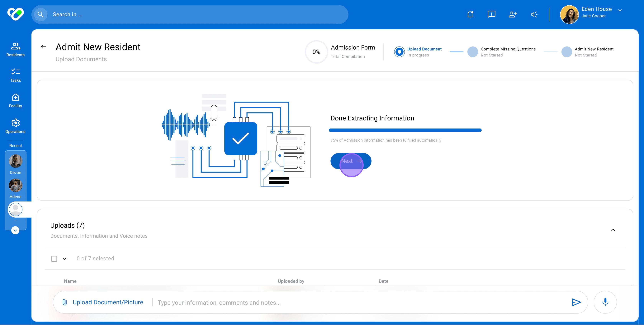Open Jane Cooper profile avatar
Image resolution: width=644 pixels, height=325 pixels.
click(569, 15)
